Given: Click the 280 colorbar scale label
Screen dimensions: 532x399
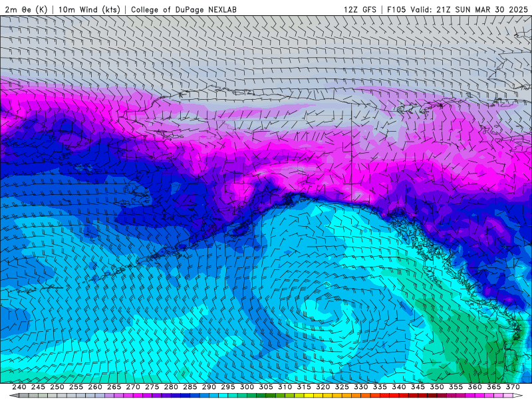Looking at the screenshot, I should tap(171, 387).
